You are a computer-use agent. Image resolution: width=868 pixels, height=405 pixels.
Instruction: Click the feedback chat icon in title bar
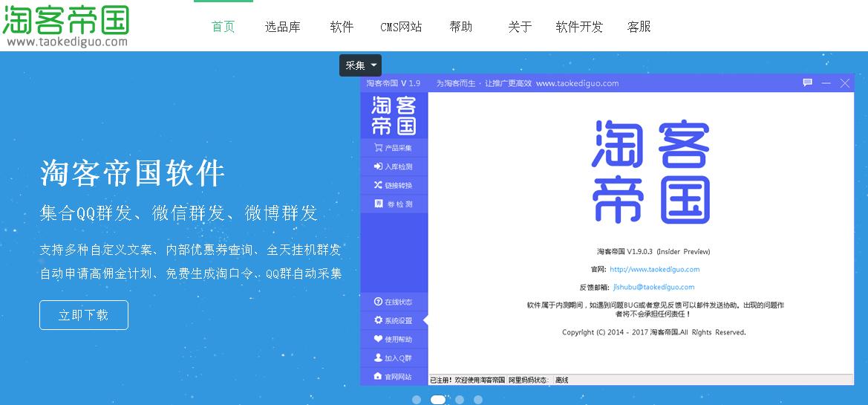point(808,83)
